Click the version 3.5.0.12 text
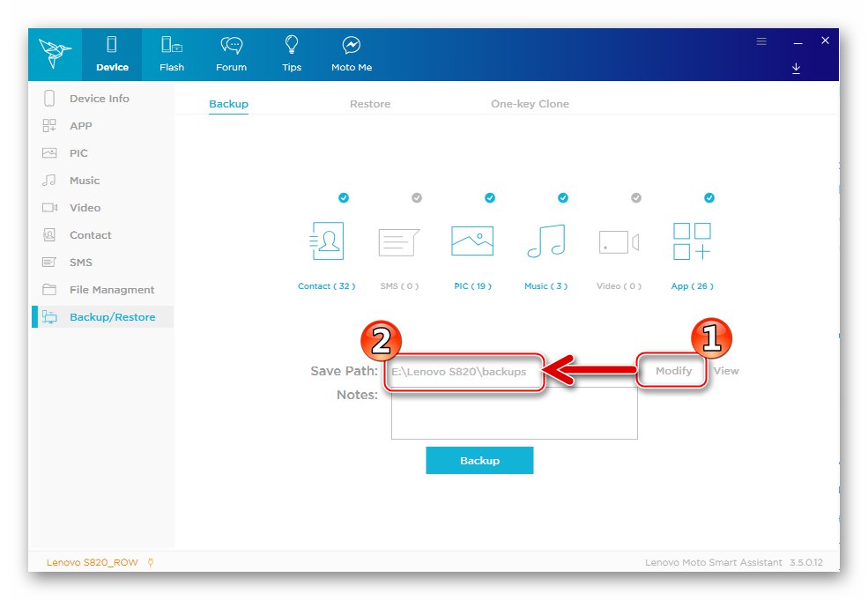Screen dimensions: 868x600 click(x=806, y=562)
